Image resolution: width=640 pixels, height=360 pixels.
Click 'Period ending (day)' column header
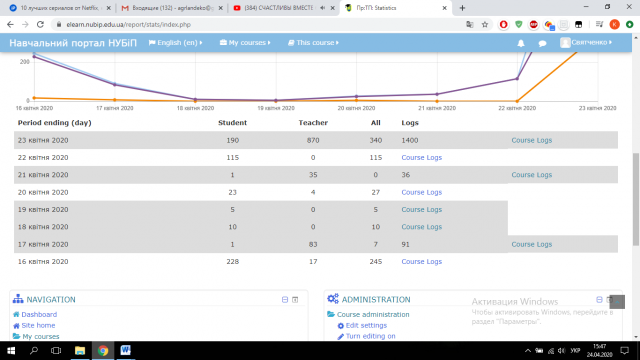coord(54,122)
